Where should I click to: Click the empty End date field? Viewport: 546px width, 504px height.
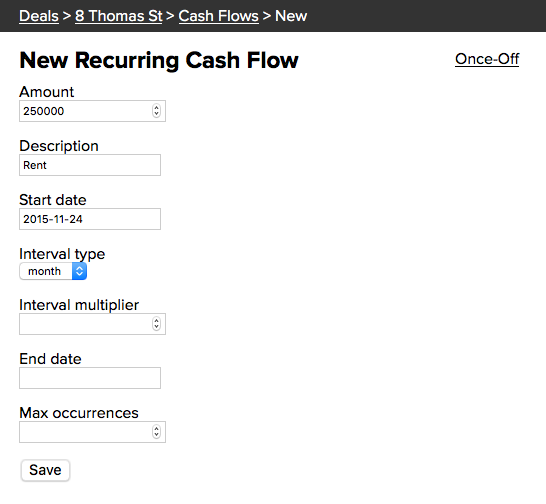[x=90, y=378]
